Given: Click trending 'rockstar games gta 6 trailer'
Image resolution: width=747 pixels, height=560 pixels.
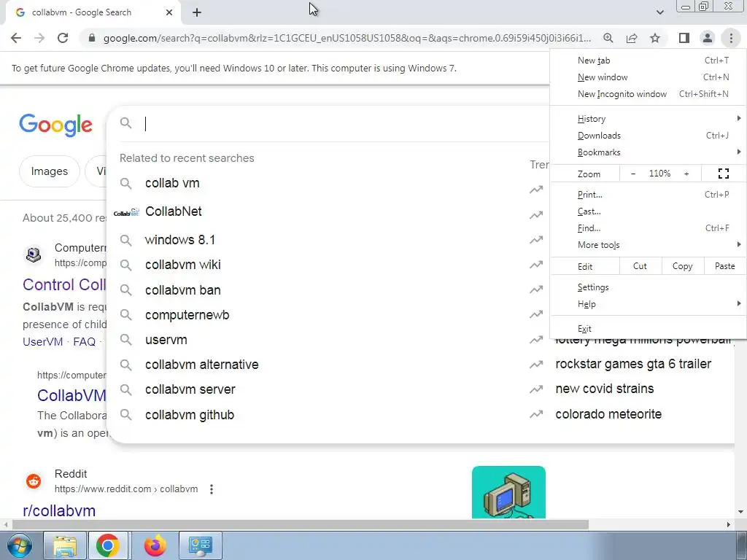Looking at the screenshot, I should coord(633,364).
